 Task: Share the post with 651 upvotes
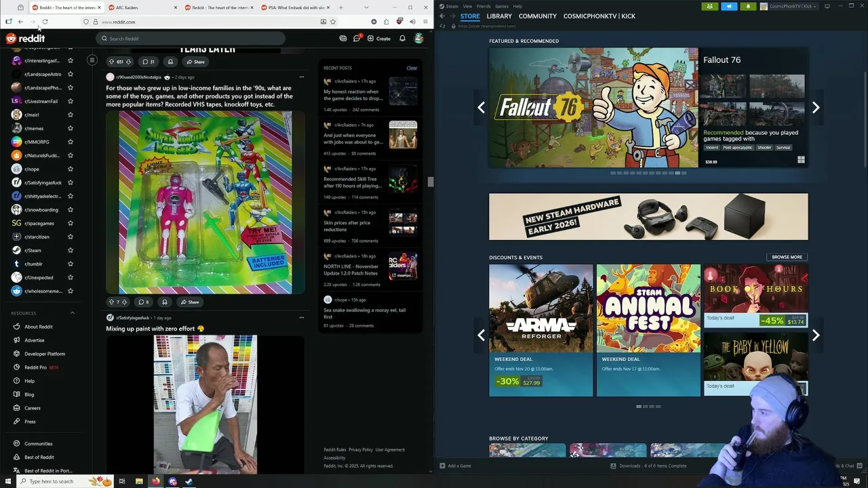pos(195,62)
